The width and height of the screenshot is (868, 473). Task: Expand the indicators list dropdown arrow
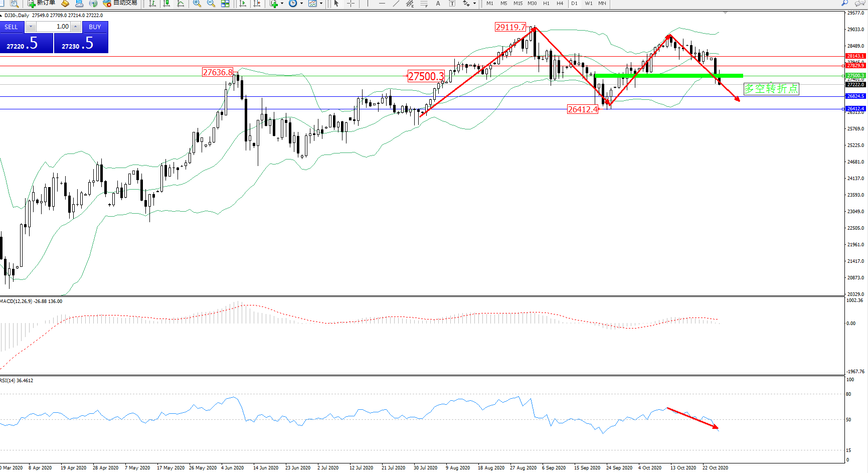coord(282,4)
